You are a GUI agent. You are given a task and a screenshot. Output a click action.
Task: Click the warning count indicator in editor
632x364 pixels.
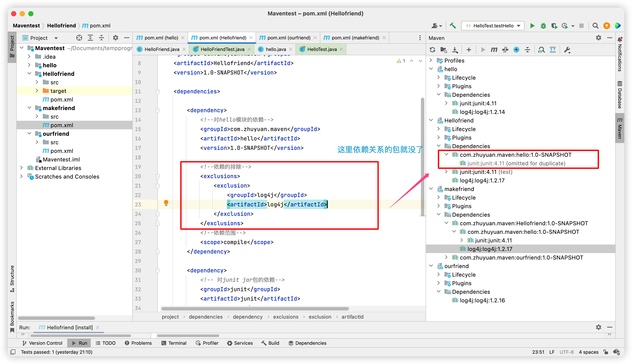[x=401, y=61]
